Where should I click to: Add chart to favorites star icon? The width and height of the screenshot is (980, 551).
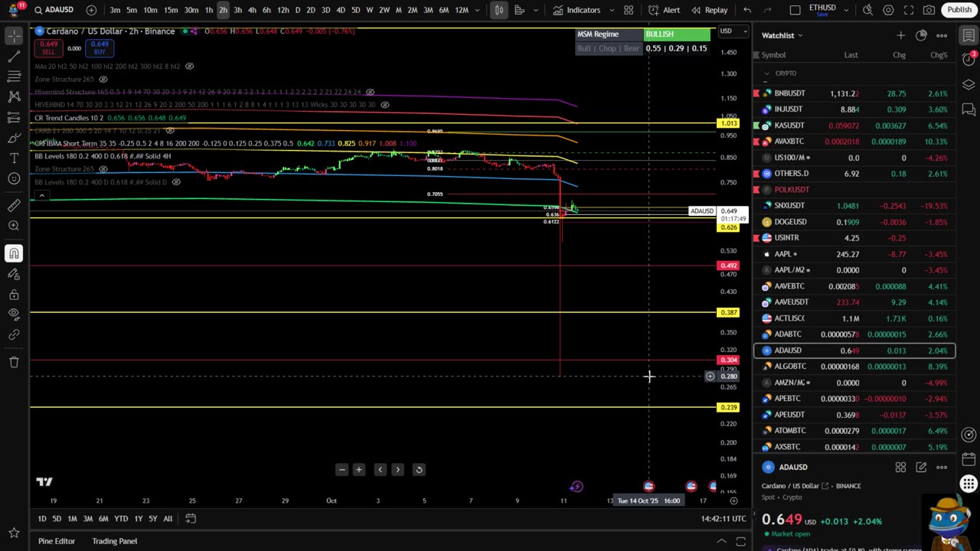click(x=14, y=533)
